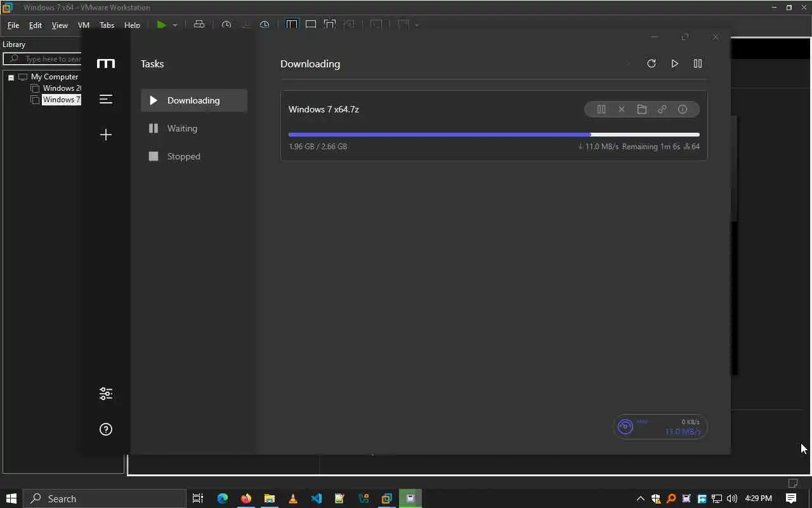This screenshot has width=812, height=508.
Task: Open power options dropdown arrow in VMware
Action: 175,25
